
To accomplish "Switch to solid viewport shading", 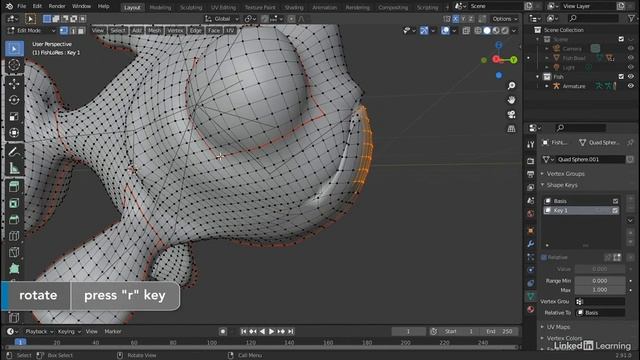I will click(487, 31).
